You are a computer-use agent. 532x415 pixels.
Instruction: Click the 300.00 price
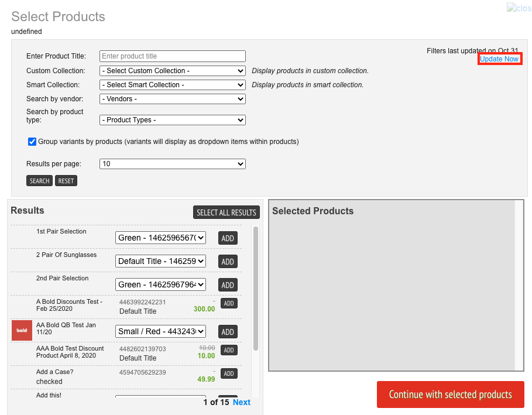[204, 309]
